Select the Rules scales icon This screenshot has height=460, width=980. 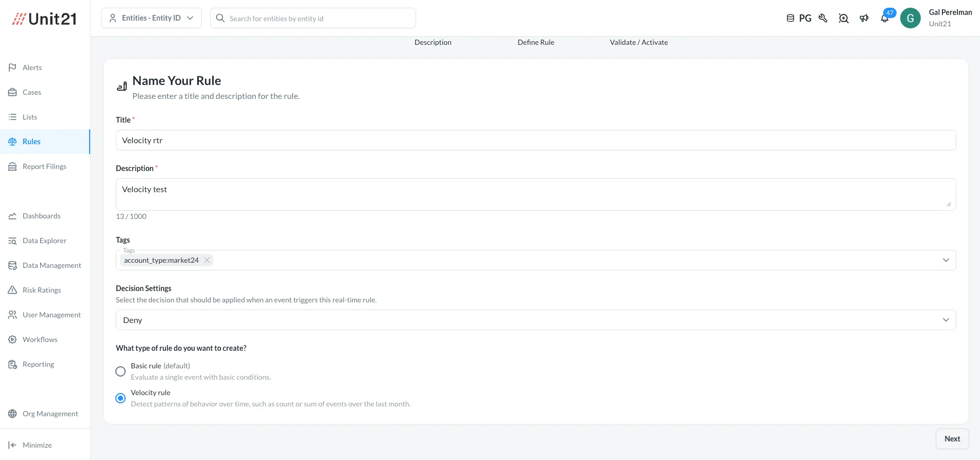tap(12, 142)
